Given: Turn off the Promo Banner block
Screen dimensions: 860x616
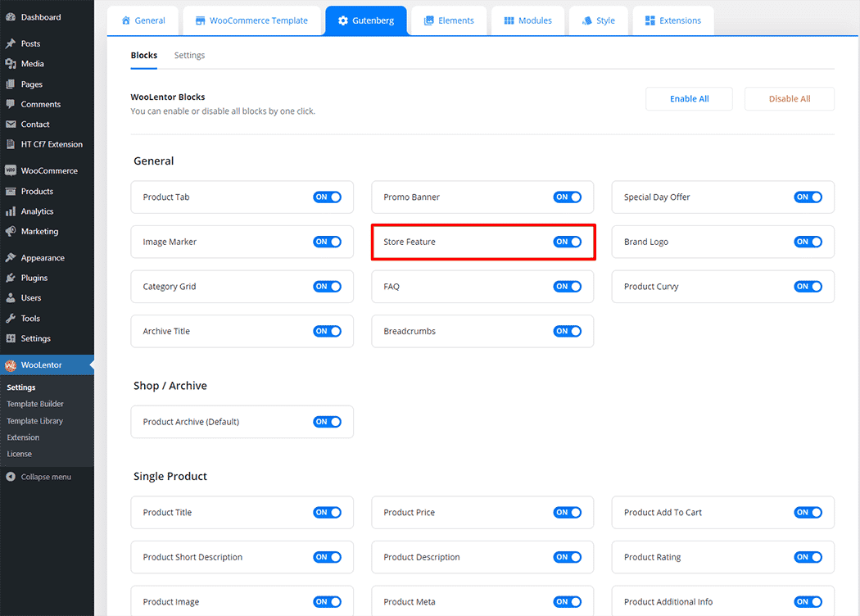Looking at the screenshot, I should pyautogui.click(x=567, y=197).
